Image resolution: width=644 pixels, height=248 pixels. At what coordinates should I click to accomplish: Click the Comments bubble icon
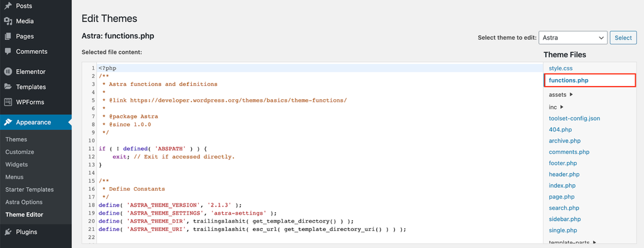coord(8,51)
